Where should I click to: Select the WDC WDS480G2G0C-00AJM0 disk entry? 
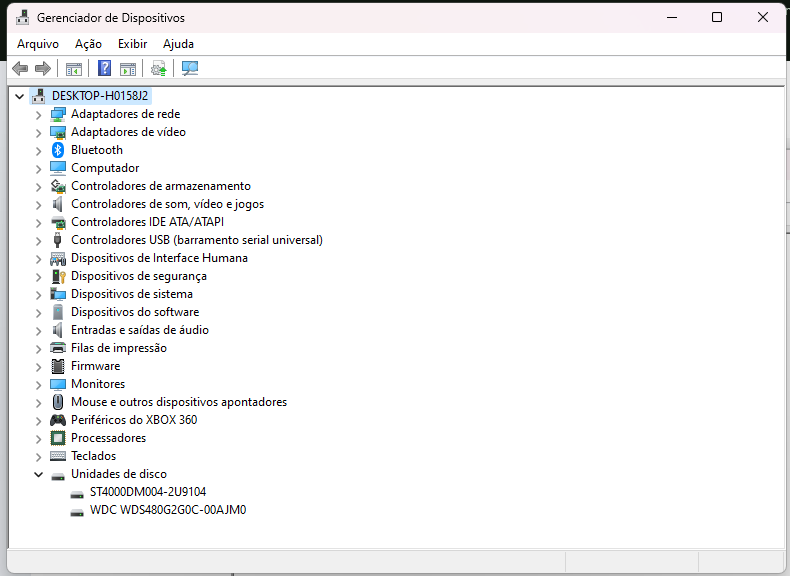coord(168,510)
